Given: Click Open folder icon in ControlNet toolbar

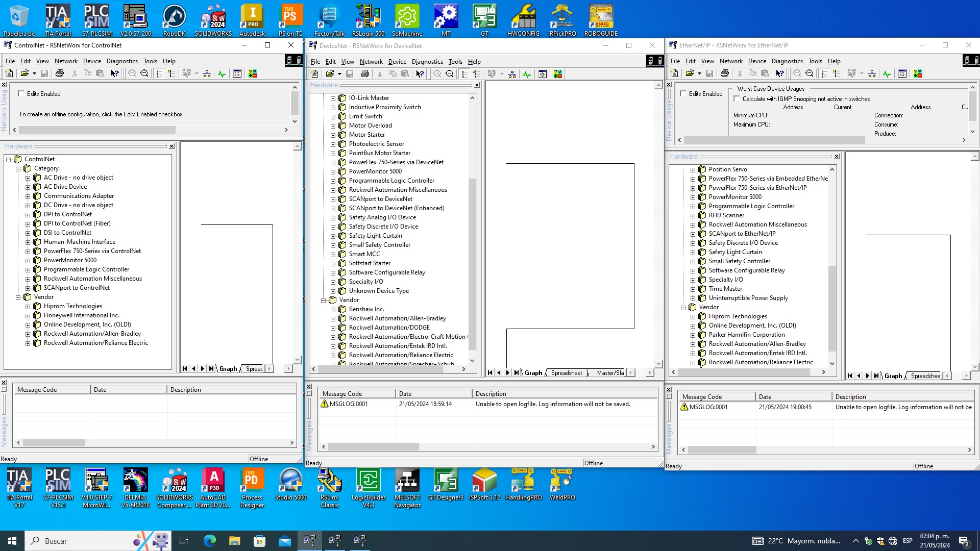Looking at the screenshot, I should (24, 73).
